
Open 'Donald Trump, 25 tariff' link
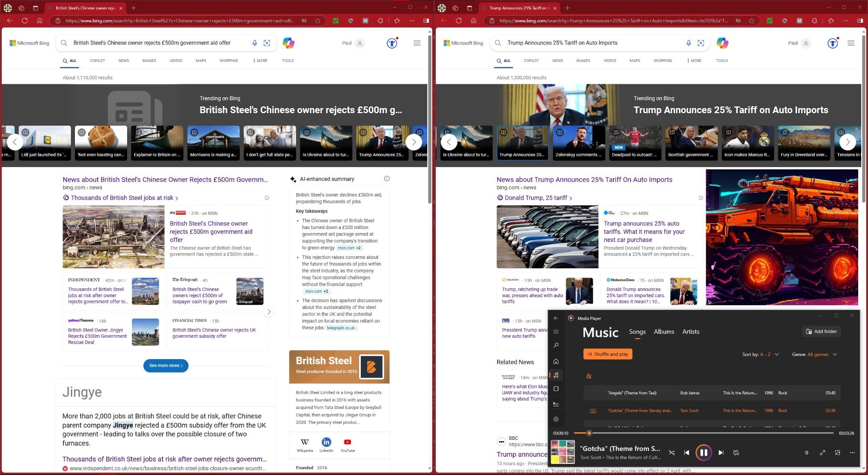536,198
